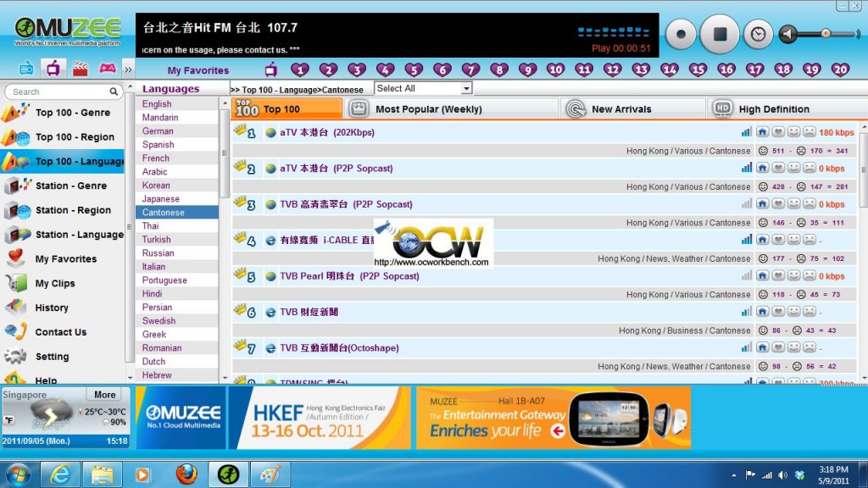Select the Top 100 tab

(287, 109)
